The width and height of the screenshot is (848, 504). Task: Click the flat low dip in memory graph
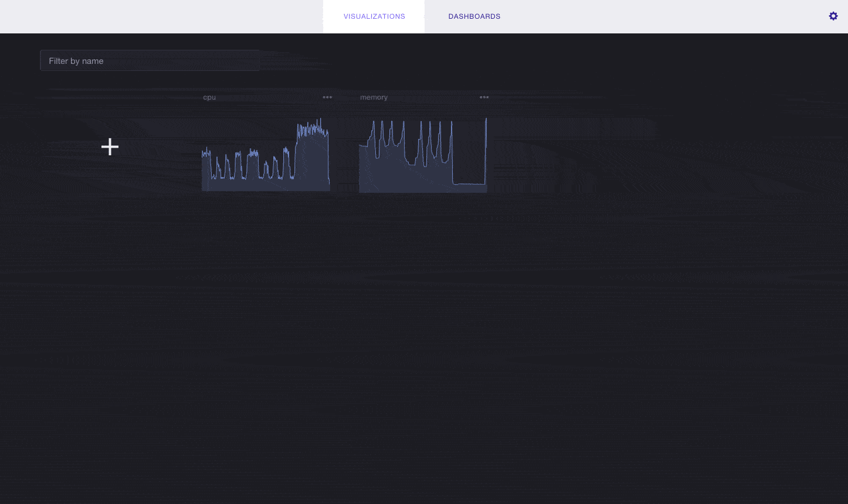tap(469, 183)
